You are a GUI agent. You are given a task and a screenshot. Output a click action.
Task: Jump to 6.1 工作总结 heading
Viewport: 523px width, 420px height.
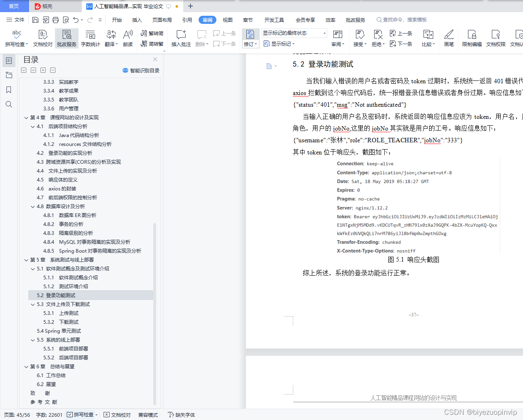51,376
